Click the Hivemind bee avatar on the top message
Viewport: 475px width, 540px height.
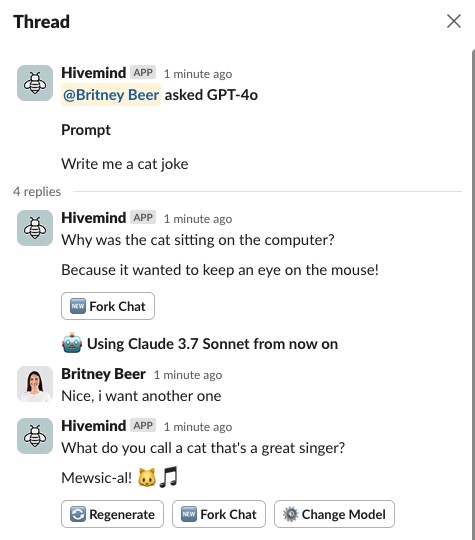[35, 83]
